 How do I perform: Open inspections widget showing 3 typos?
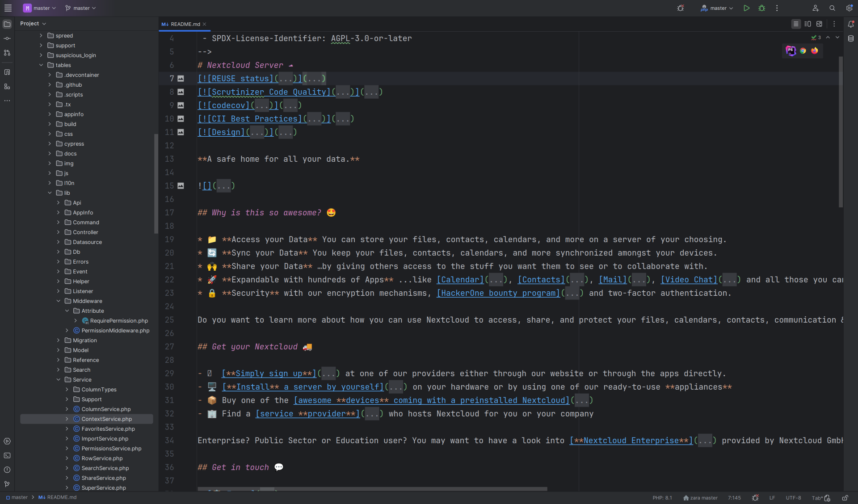[816, 38]
